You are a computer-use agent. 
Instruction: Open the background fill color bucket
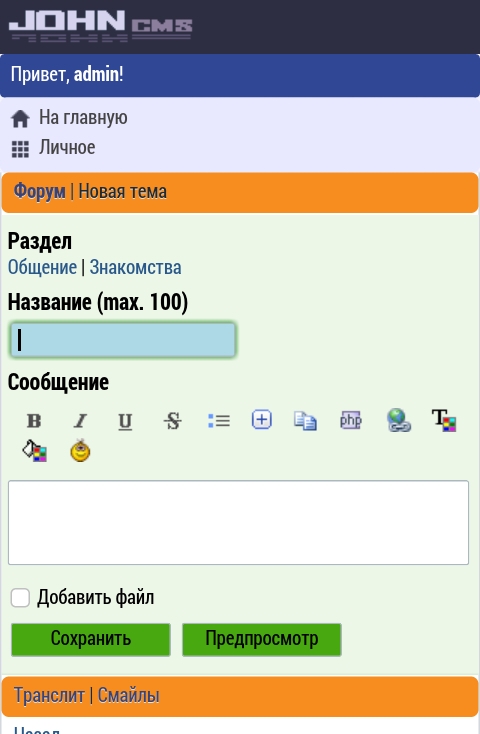[34, 451]
